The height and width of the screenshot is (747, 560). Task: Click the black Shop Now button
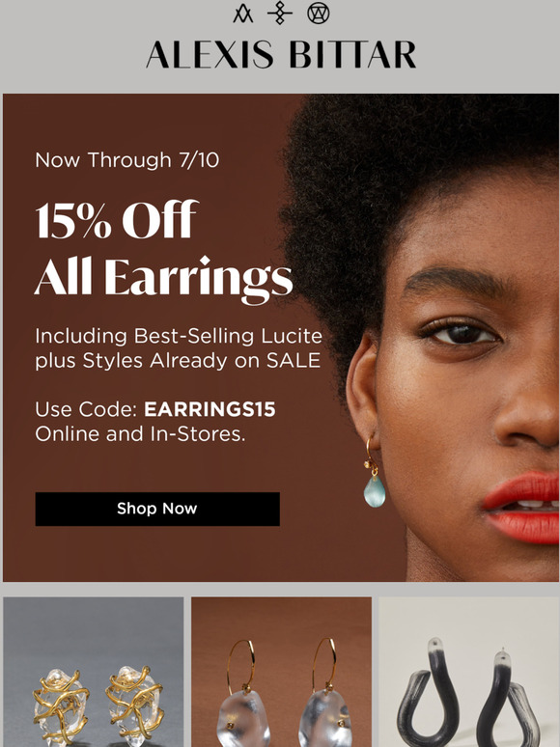coord(157,509)
